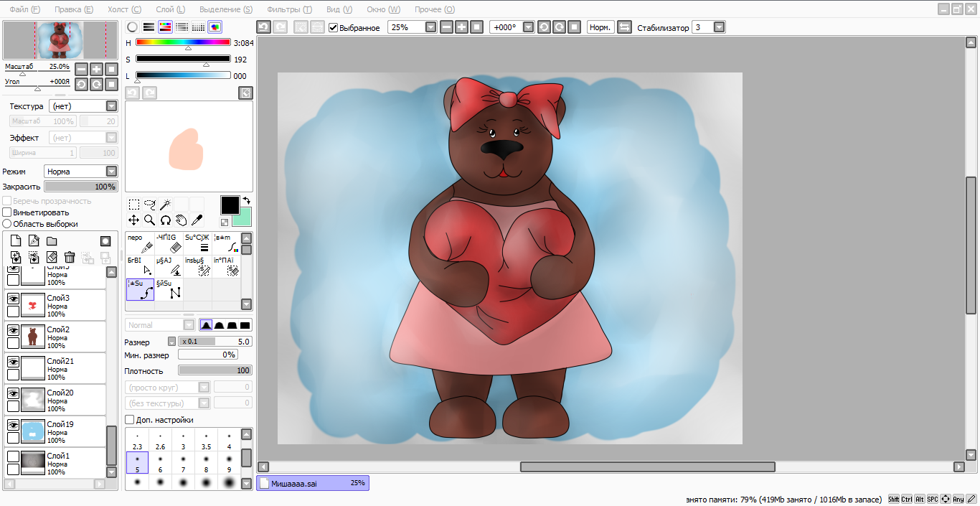The width and height of the screenshot is (980, 506).
Task: Select the lasso selection tool
Action: [149, 205]
